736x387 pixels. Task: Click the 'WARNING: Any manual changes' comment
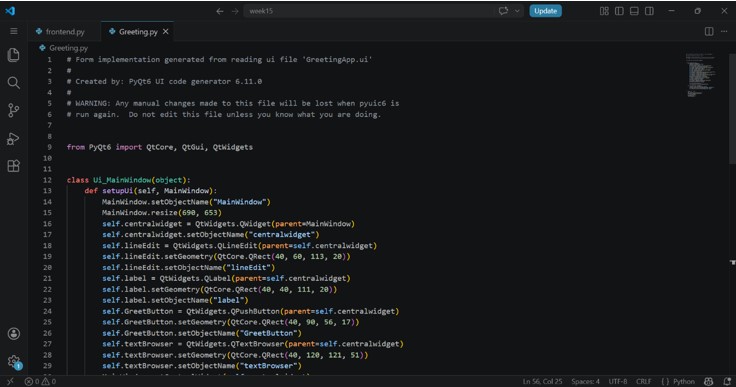tap(233, 103)
